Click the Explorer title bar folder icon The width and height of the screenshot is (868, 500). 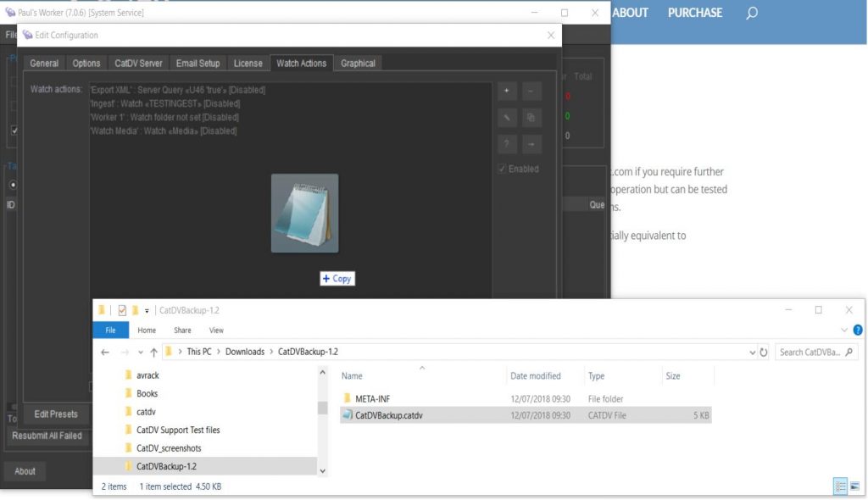click(102, 310)
